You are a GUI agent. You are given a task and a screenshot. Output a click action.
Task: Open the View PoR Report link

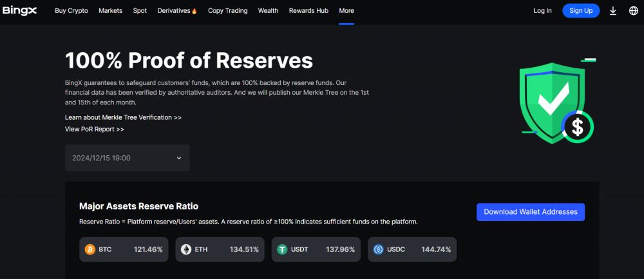coord(95,129)
